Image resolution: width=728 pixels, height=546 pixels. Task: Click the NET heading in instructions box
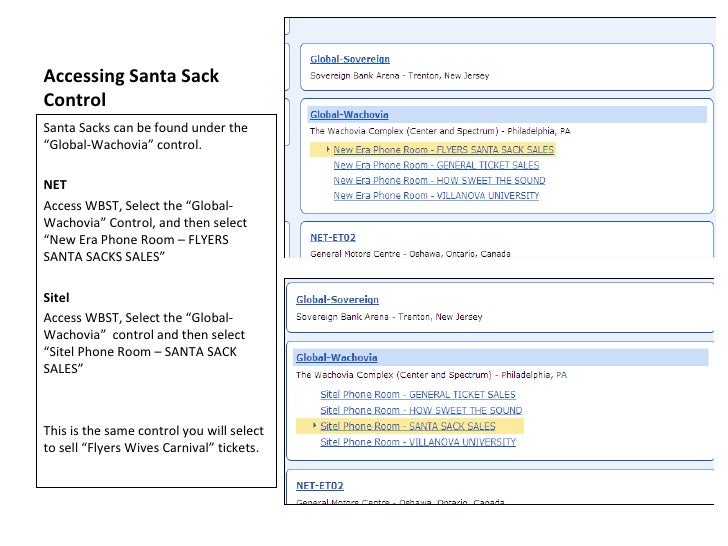pyautogui.click(x=55, y=185)
